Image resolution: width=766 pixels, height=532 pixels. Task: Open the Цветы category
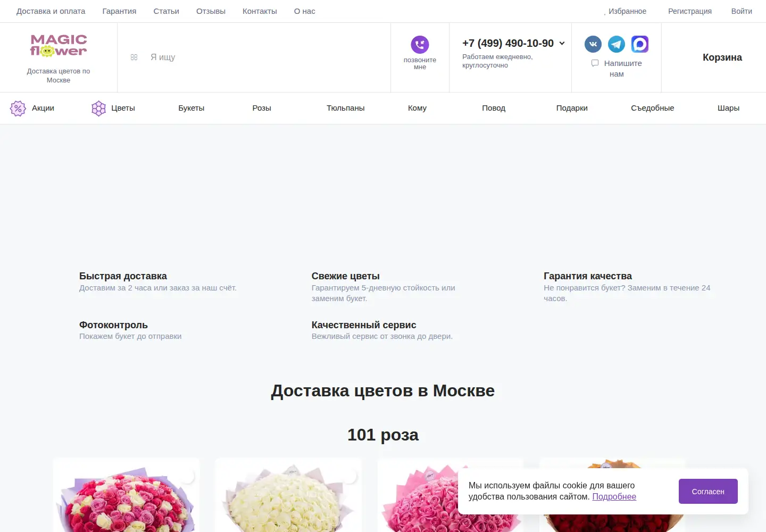[123, 108]
